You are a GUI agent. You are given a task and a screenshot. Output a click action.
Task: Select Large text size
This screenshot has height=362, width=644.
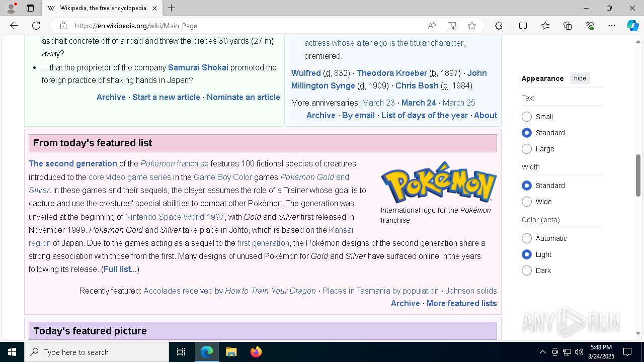tap(527, 149)
